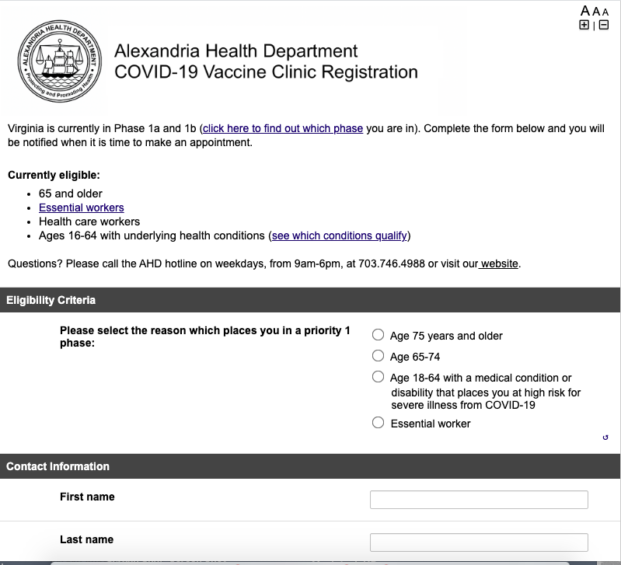Click the Alexandria Health Department seal logo

[60, 61]
